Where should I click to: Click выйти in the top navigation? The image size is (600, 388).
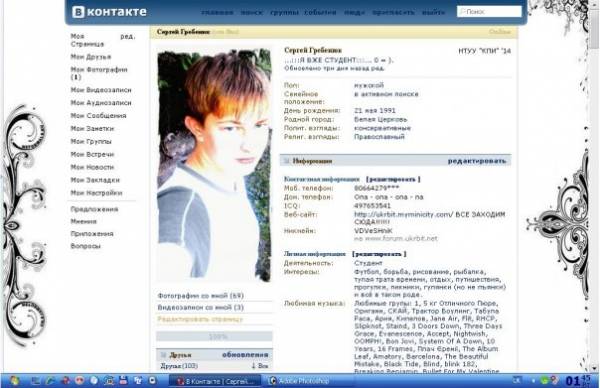point(434,12)
